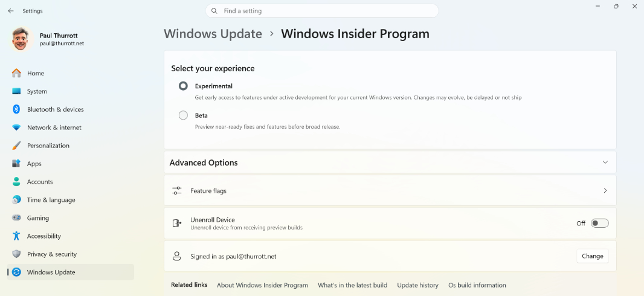This screenshot has width=644, height=296.
Task: Click the Network & internet wifi icon
Action: [16, 127]
